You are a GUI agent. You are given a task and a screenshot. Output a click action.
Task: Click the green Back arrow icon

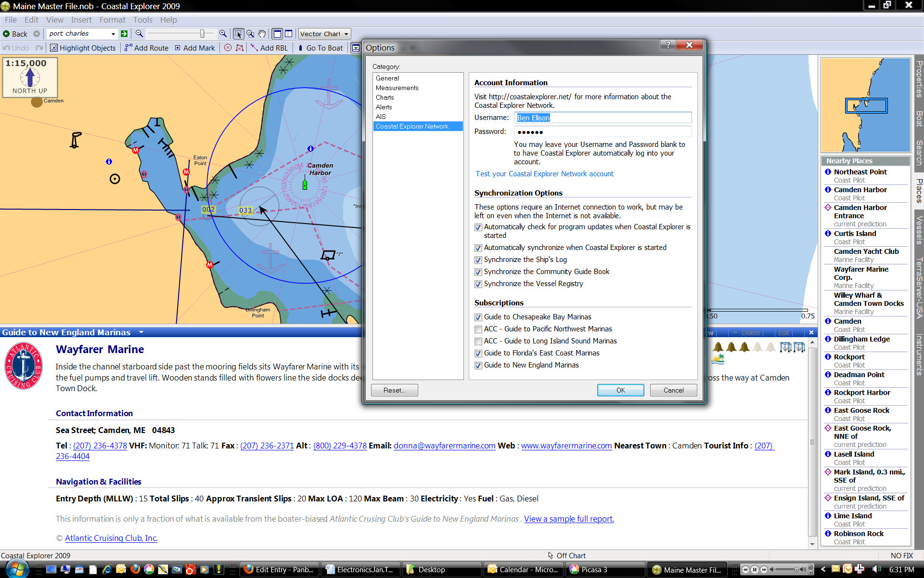[x=6, y=34]
